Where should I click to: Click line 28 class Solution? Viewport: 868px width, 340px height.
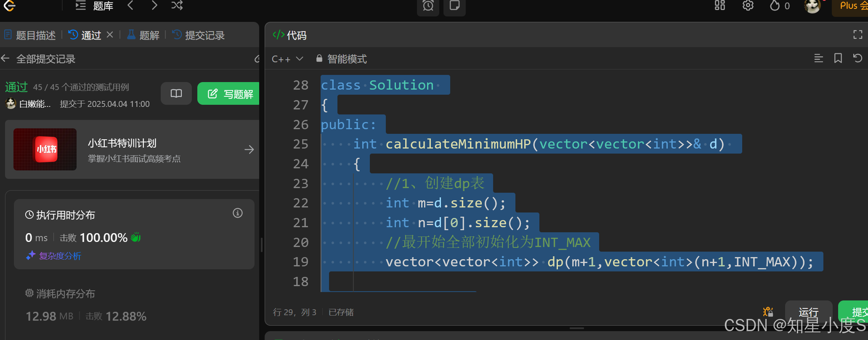tap(377, 85)
